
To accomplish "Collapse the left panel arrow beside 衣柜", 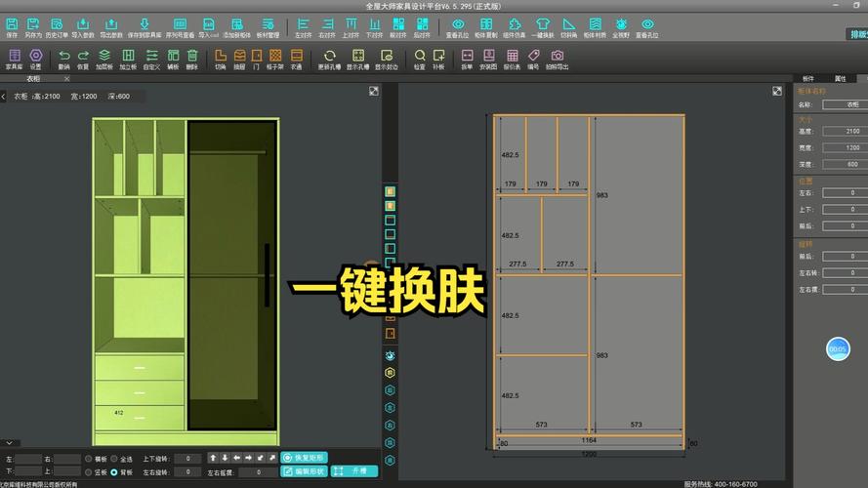I will click(4, 96).
